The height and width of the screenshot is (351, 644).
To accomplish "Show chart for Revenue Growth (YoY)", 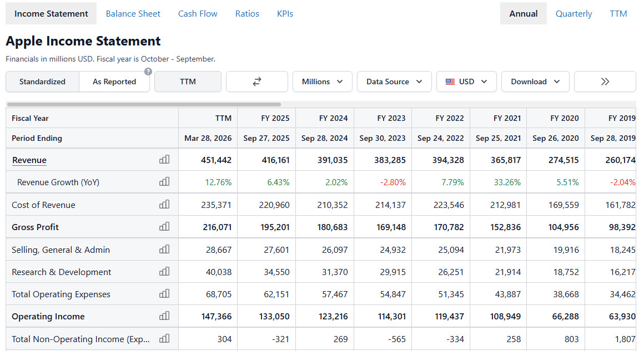I will tap(164, 182).
